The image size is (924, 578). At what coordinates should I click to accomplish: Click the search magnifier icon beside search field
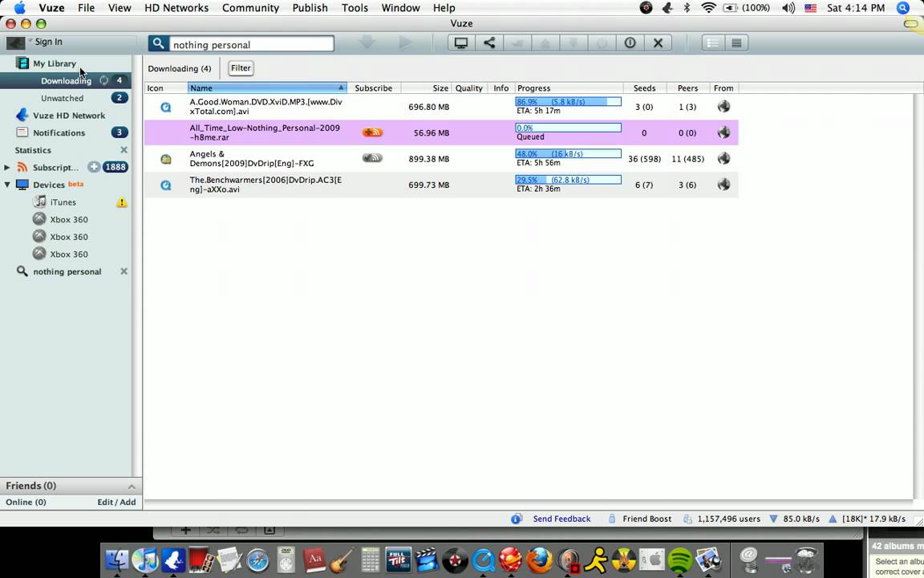tap(158, 43)
